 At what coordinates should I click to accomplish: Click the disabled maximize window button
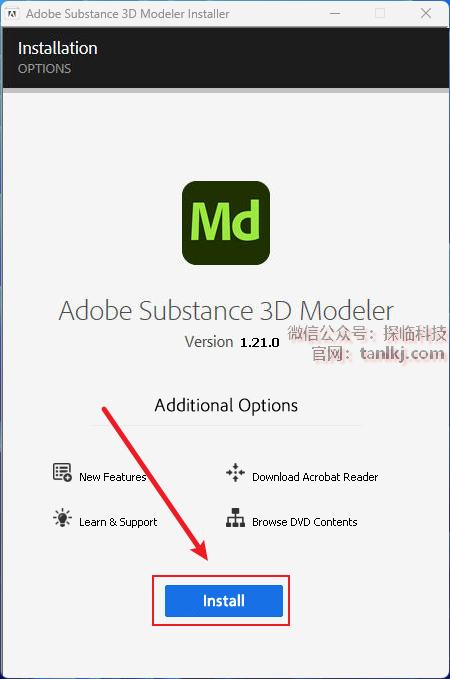(x=380, y=13)
